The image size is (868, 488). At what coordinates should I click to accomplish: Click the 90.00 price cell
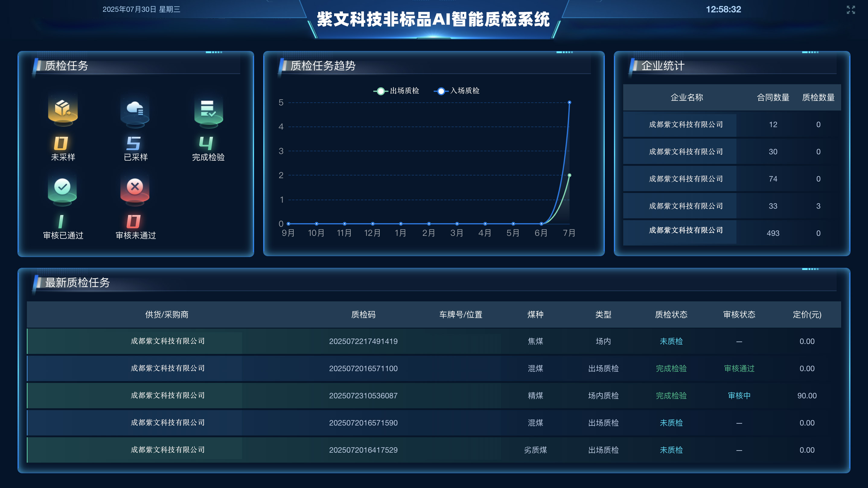pos(807,396)
